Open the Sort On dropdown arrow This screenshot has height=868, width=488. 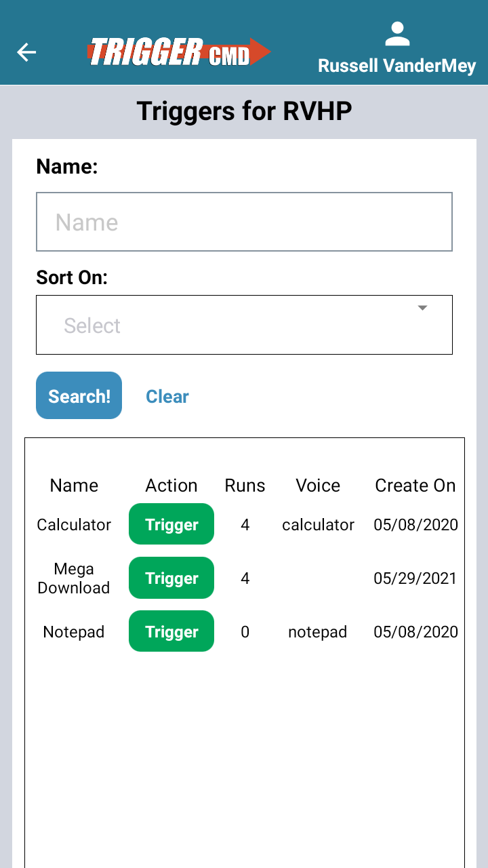[x=422, y=307]
